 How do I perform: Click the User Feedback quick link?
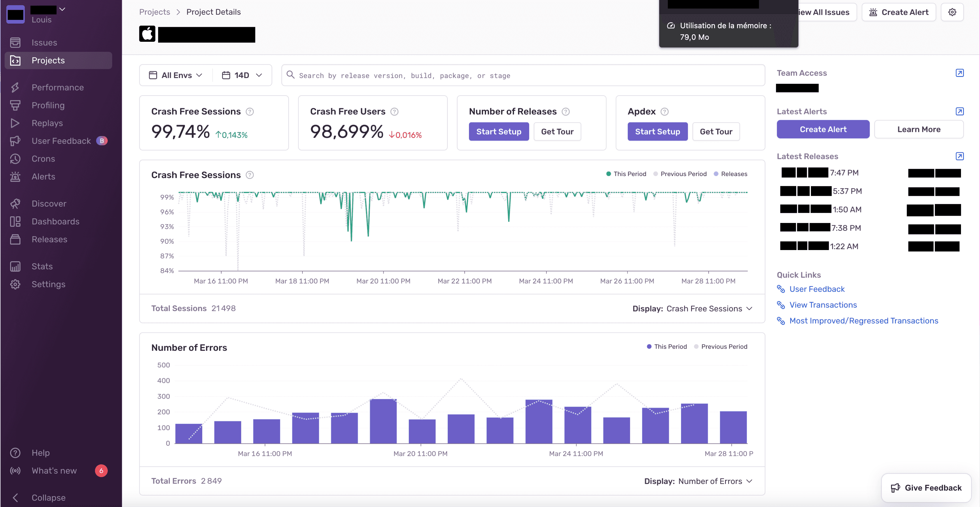[x=816, y=289]
